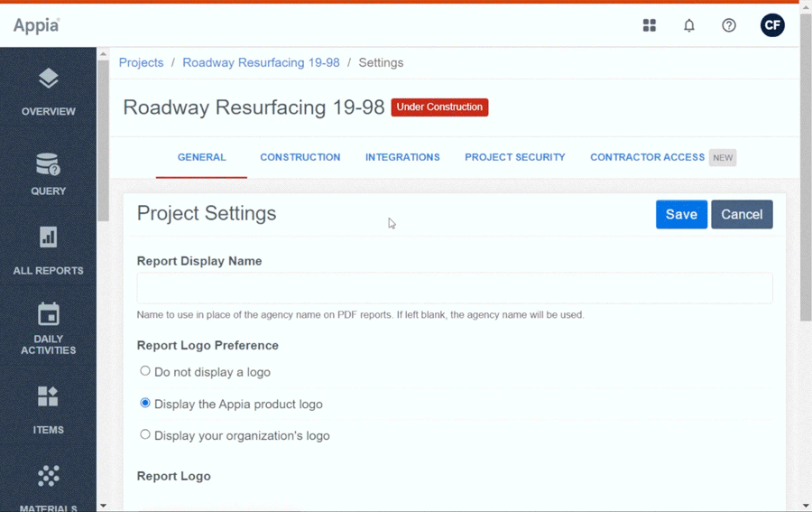Select 'Display your organization's logo' option

point(145,434)
